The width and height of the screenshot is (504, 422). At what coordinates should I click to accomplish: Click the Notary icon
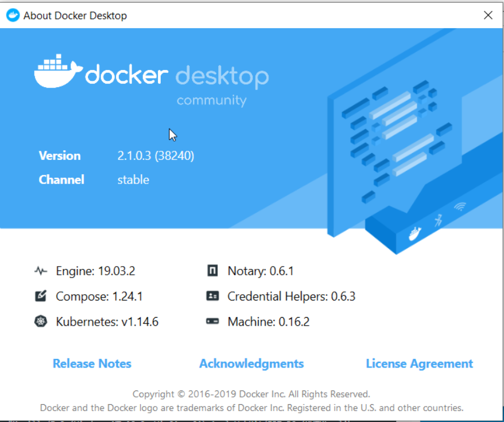[x=212, y=271]
